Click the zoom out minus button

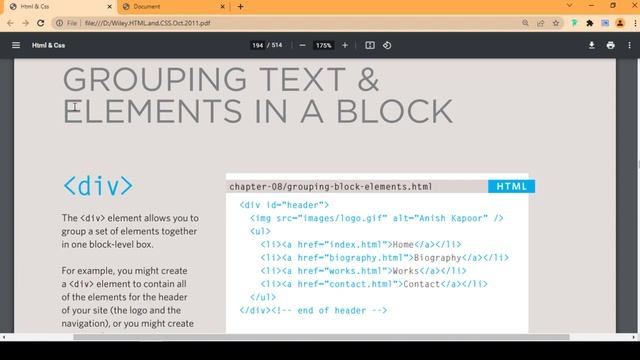pos(302,45)
